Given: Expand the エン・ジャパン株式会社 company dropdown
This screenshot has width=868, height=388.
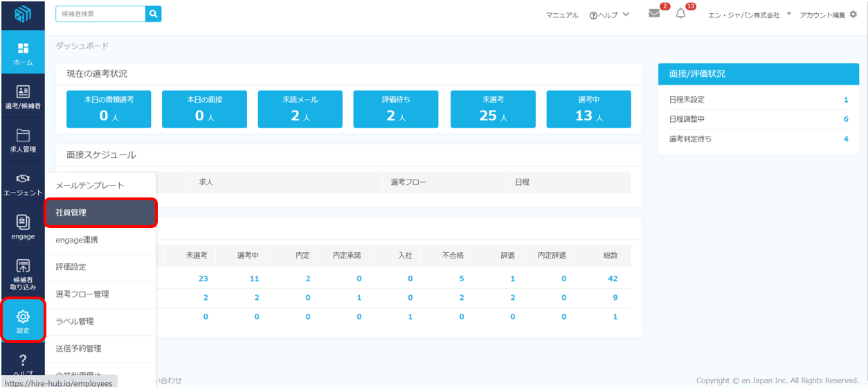Looking at the screenshot, I should 749,15.
